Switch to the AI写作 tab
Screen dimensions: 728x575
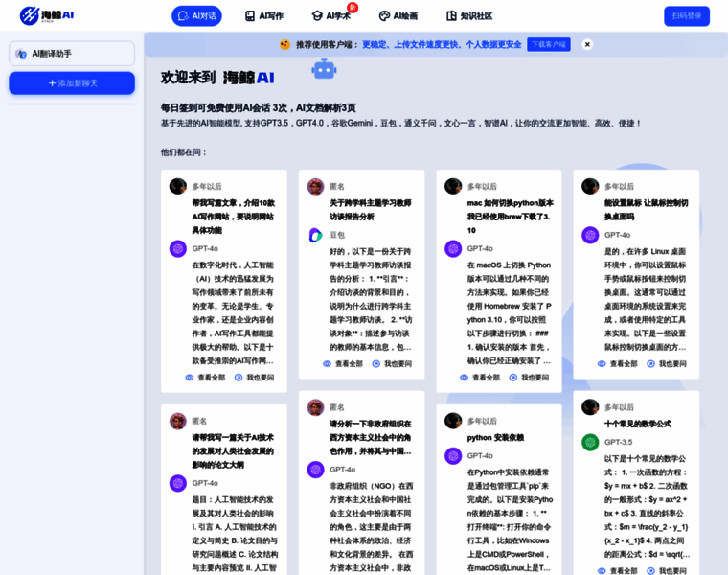point(264,16)
